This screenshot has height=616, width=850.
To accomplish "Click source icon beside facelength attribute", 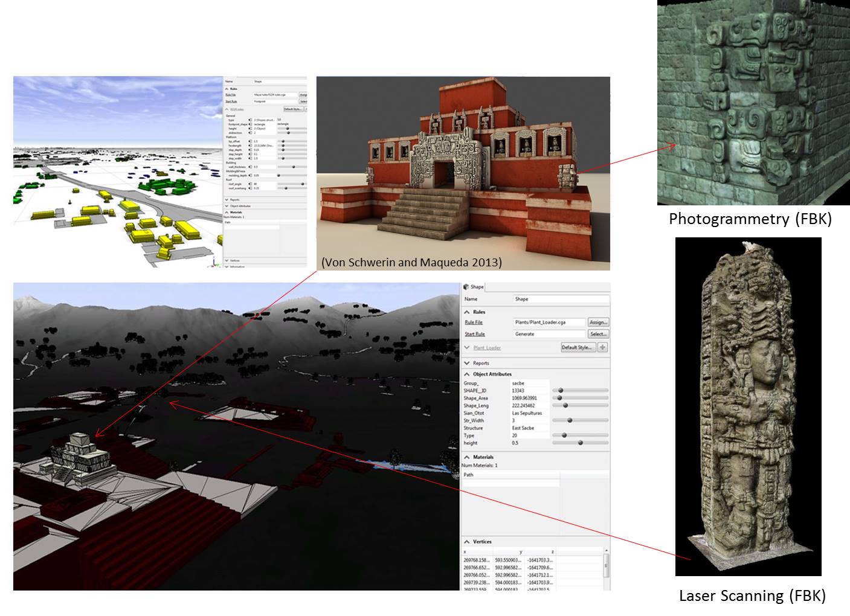I will [250, 146].
